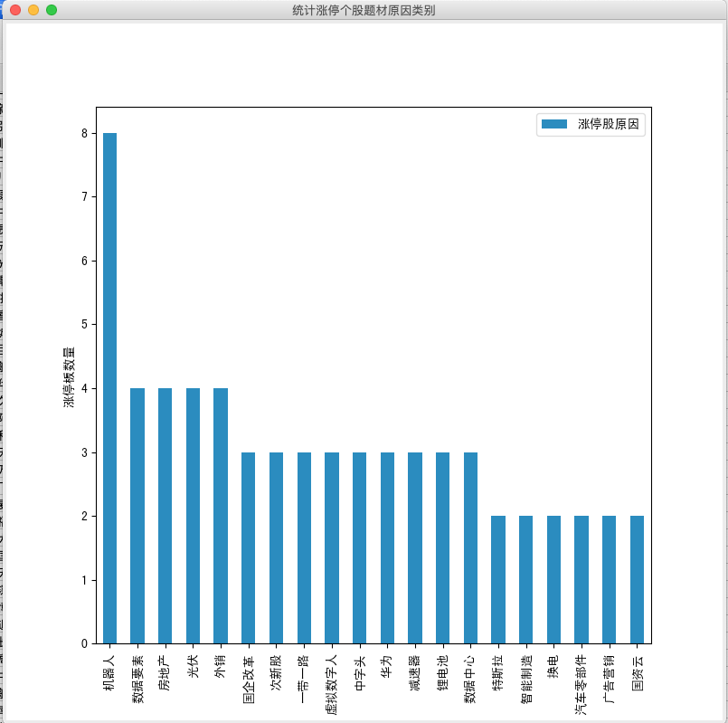Click the x-axis label 中字头
The width and height of the screenshot is (728, 723).
pos(359,673)
